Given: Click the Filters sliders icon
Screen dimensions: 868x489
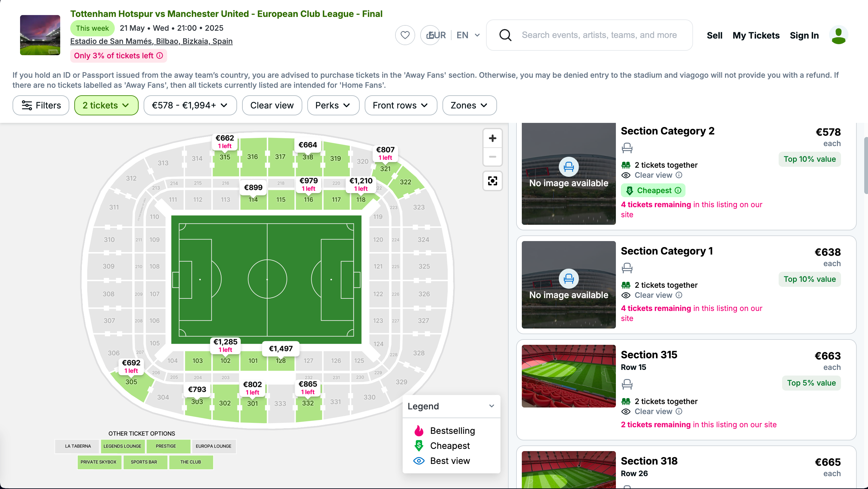Looking at the screenshot, I should (27, 105).
